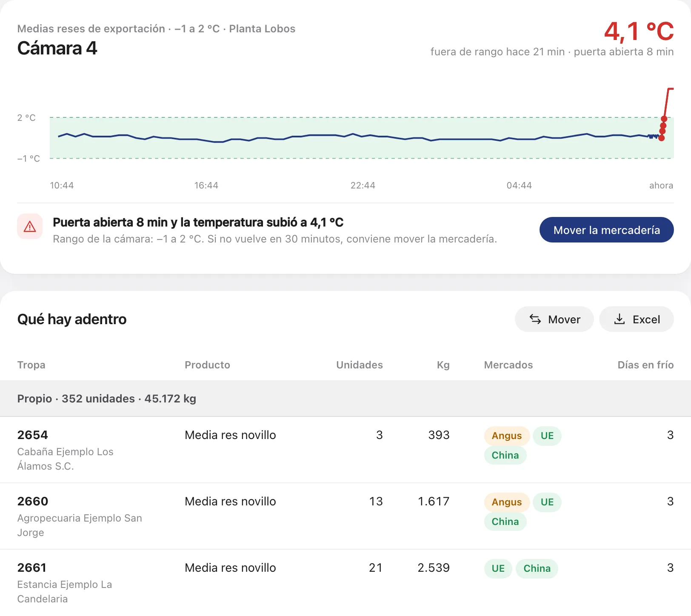691x616 pixels.
Task: Click the Puerta abierta 8 min alert heading
Action: coord(198,222)
